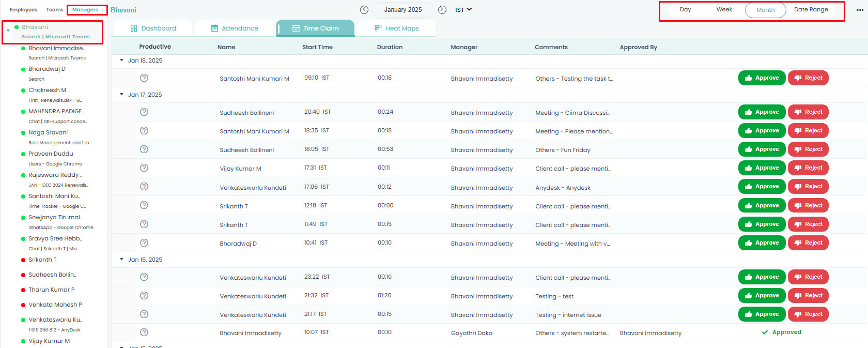This screenshot has height=348, width=868.
Task: Click question icon on 21:32 Testing row
Action: pyautogui.click(x=144, y=296)
